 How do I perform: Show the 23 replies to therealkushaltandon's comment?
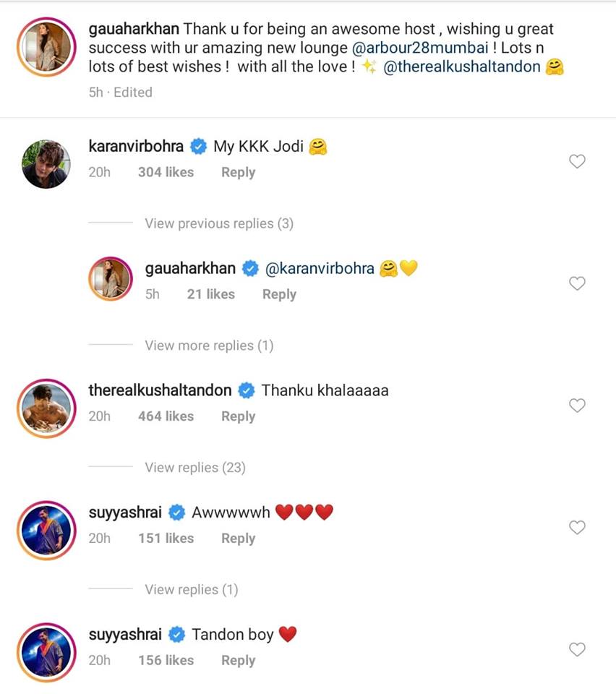tap(195, 467)
